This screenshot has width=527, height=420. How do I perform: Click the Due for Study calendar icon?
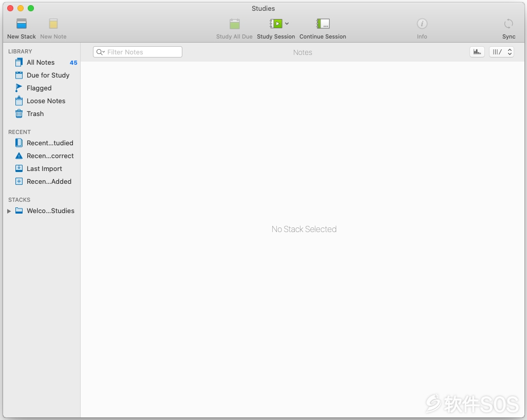tap(19, 75)
